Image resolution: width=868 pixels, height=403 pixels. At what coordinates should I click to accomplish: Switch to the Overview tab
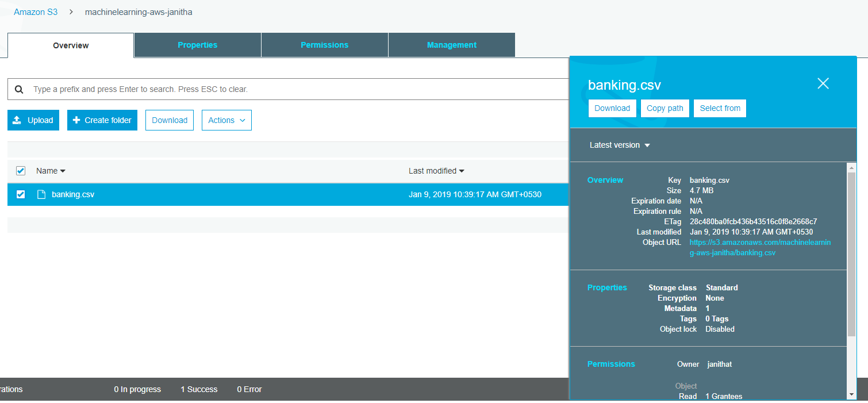point(71,45)
